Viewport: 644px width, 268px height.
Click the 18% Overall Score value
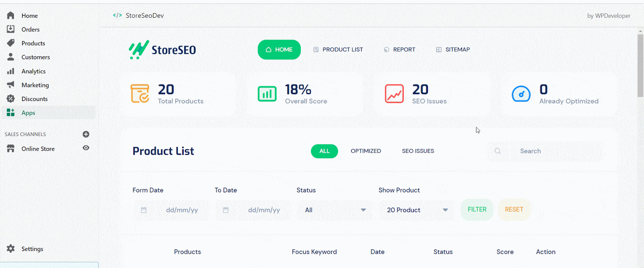298,89
